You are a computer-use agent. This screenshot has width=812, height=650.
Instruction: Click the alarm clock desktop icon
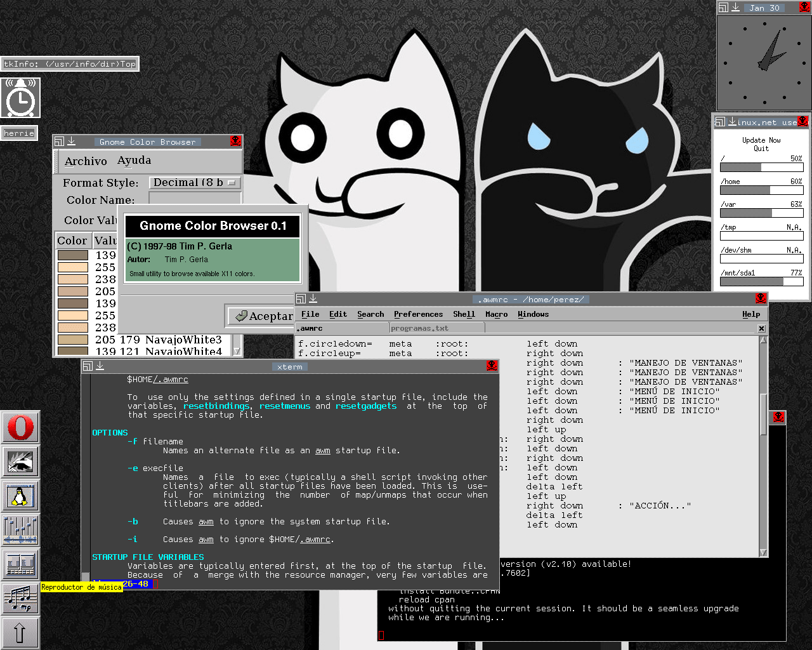point(20,98)
